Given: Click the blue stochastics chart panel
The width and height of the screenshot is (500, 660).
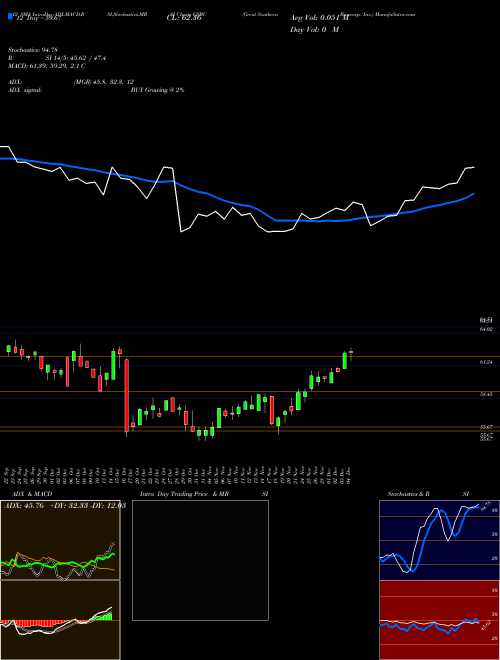Looking at the screenshot, I should pos(439,540).
